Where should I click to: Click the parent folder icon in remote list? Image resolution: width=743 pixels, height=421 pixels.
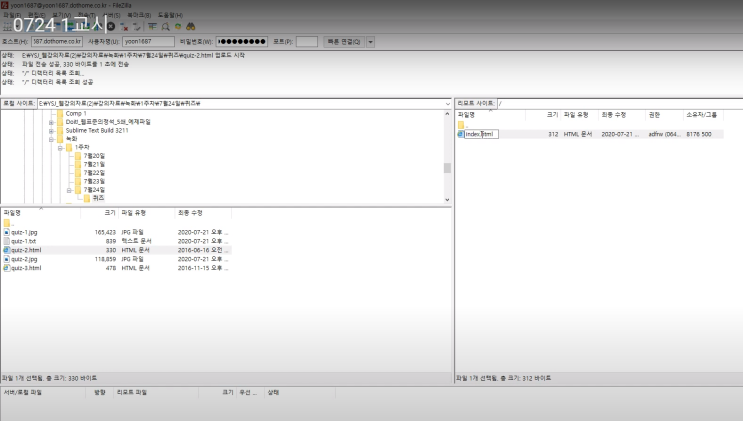(461, 125)
